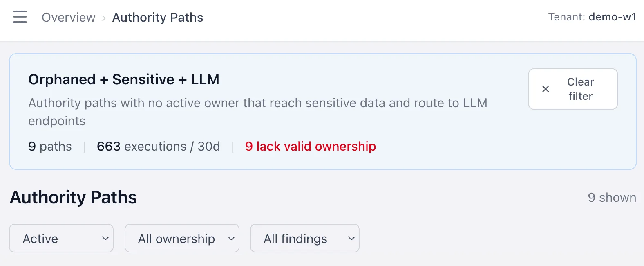Open the All findings filter dropdown
644x266 pixels.
coord(305,238)
